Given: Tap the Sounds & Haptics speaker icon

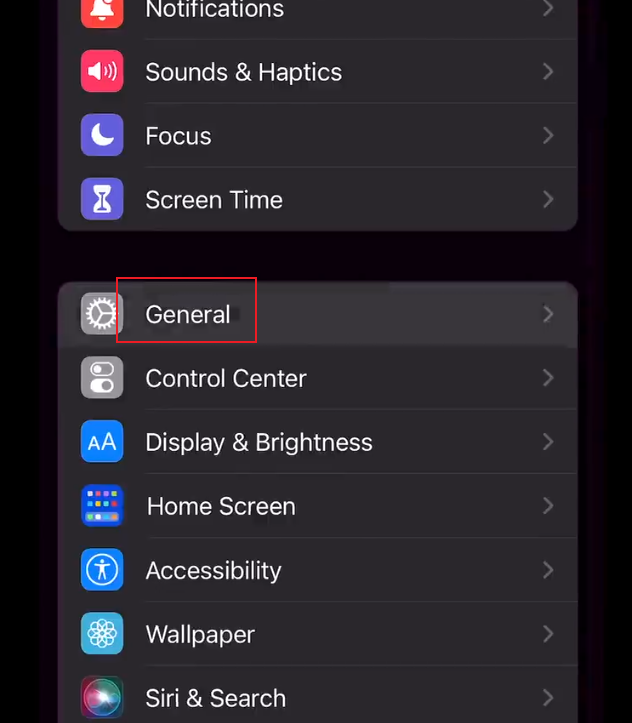Looking at the screenshot, I should [x=102, y=71].
